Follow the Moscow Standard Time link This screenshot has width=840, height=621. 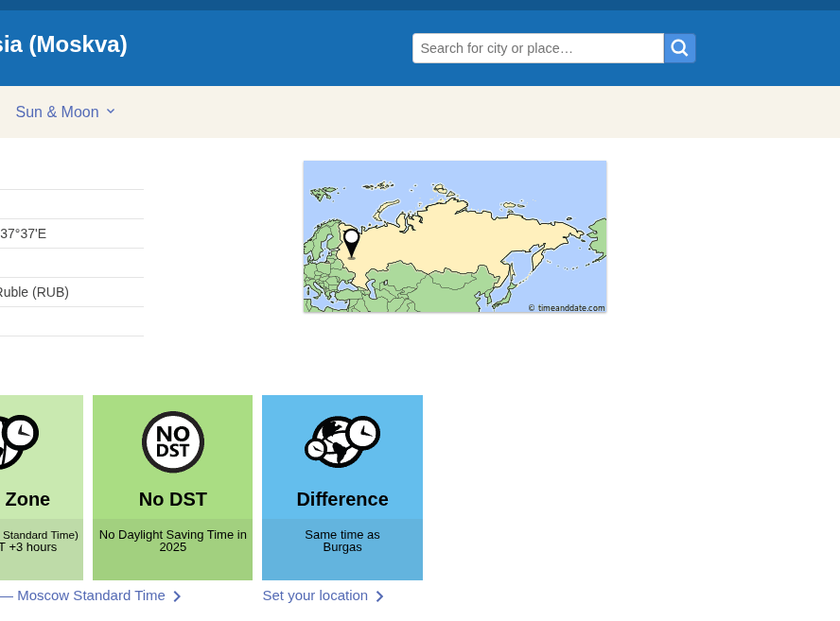(91, 595)
